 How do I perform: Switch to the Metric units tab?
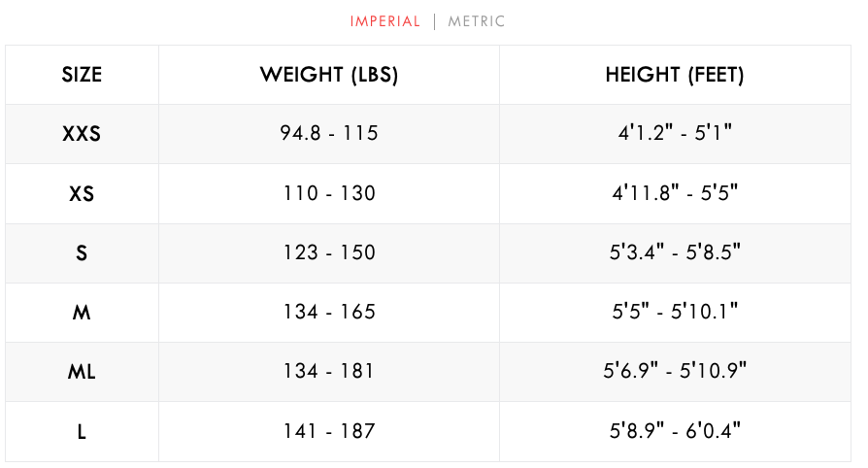[476, 21]
